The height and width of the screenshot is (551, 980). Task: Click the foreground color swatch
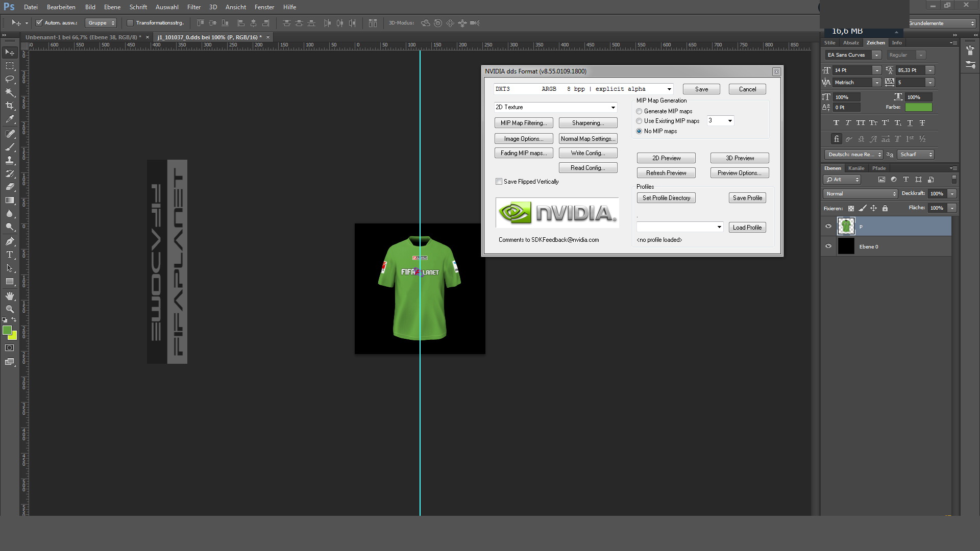point(7,331)
